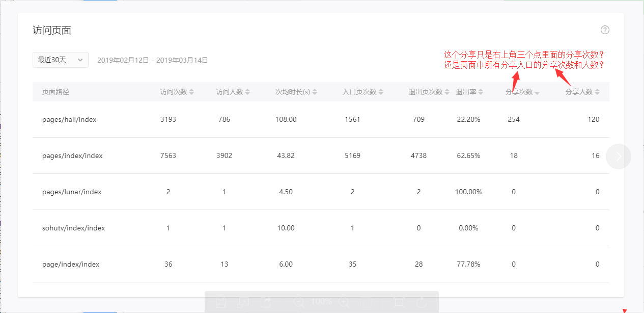Sort by 访问人数 column arrows
Image resolution: width=644 pixels, height=313 pixels.
247,92
